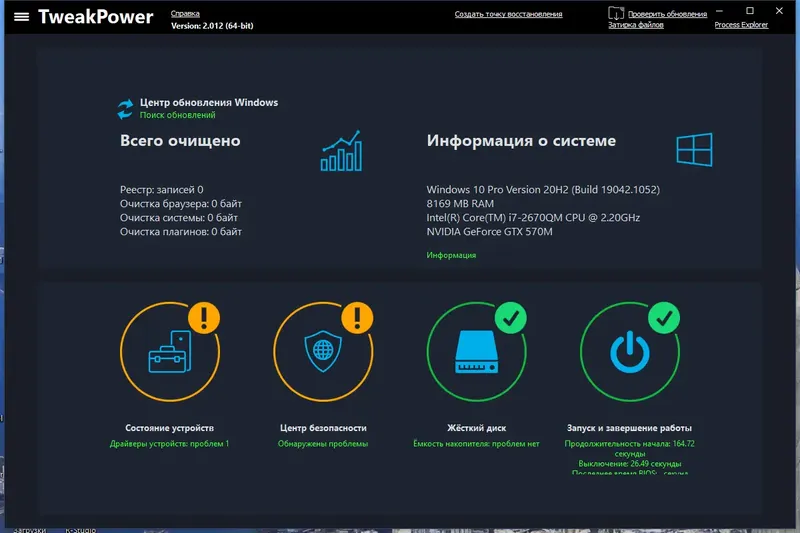This screenshot has width=800, height=533.
Task: Open the device status briefcase icon
Action: pyautogui.click(x=170, y=352)
